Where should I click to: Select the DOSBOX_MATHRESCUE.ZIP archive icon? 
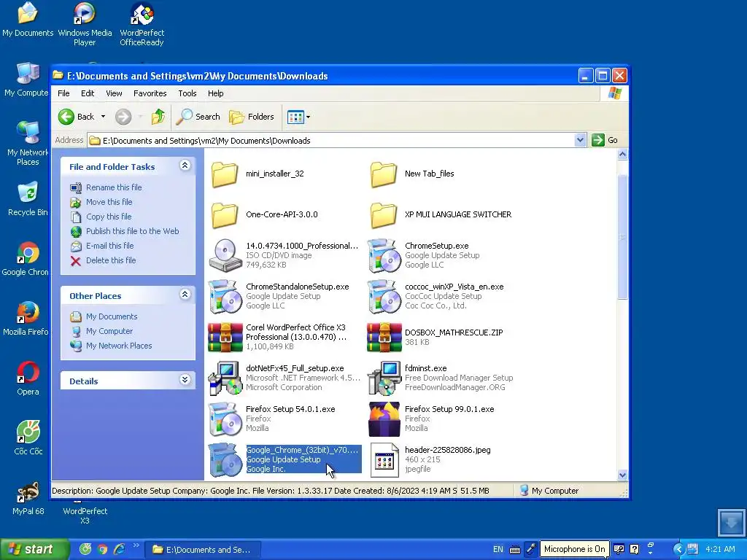(x=384, y=337)
